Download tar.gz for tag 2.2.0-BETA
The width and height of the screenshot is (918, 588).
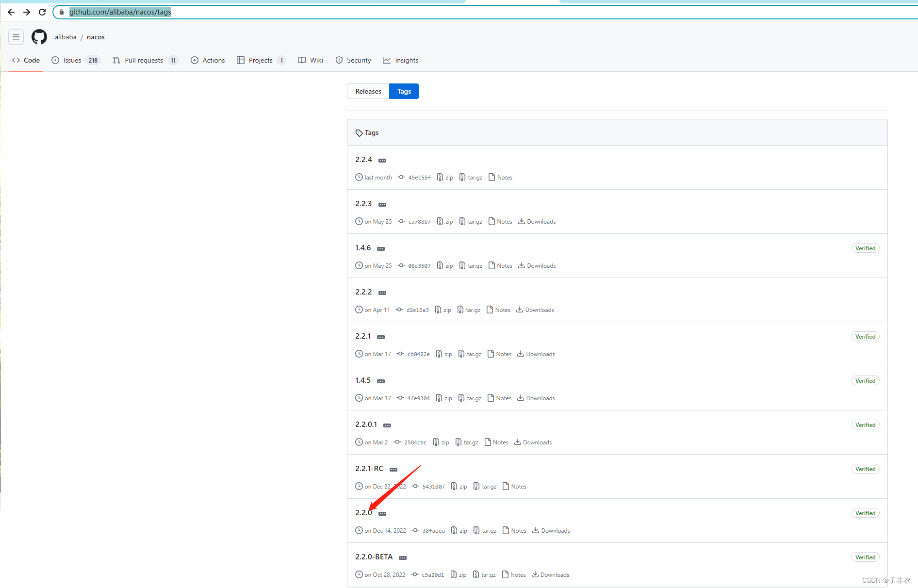(x=484, y=575)
